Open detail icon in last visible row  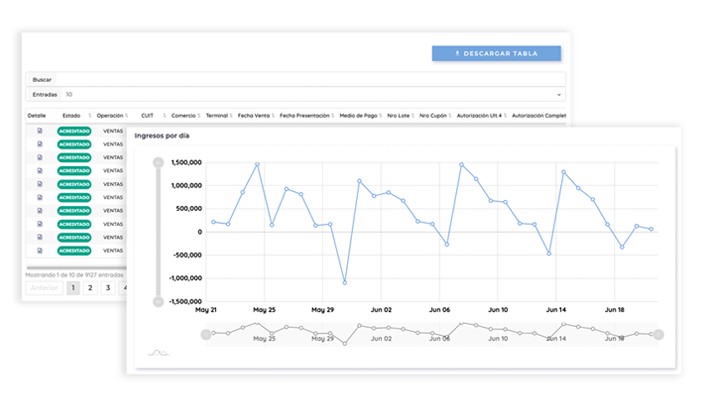point(40,250)
